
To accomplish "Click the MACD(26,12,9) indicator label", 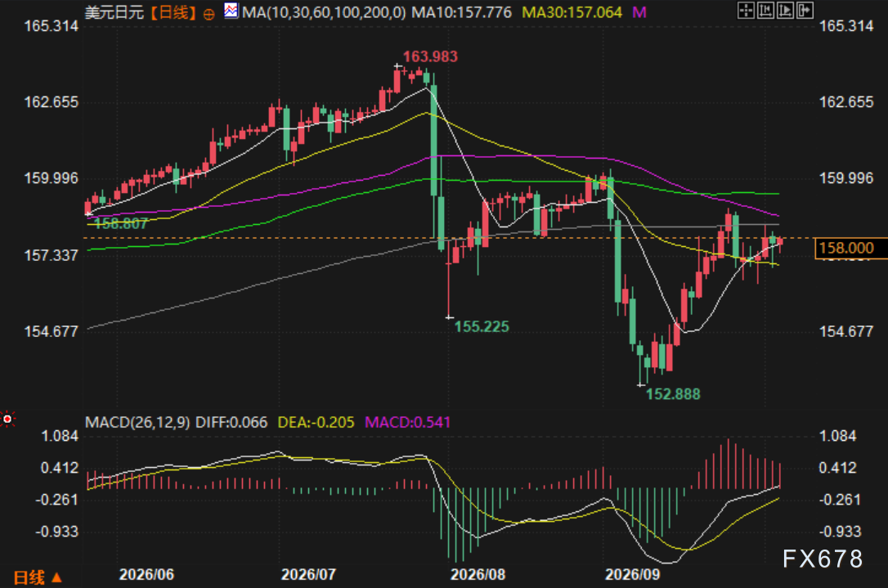I will 137,423.
